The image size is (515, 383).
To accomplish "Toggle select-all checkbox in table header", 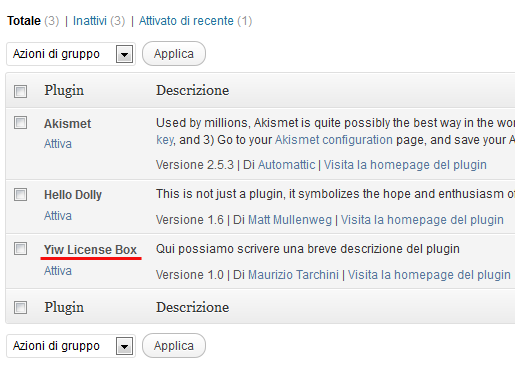I will point(20,91).
